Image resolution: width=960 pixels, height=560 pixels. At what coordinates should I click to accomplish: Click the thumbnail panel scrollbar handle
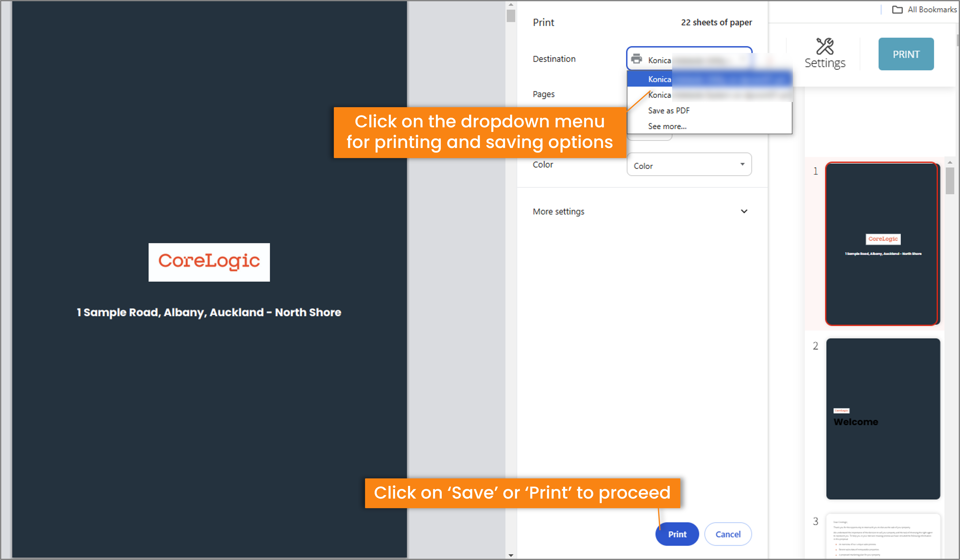pyautogui.click(x=950, y=181)
